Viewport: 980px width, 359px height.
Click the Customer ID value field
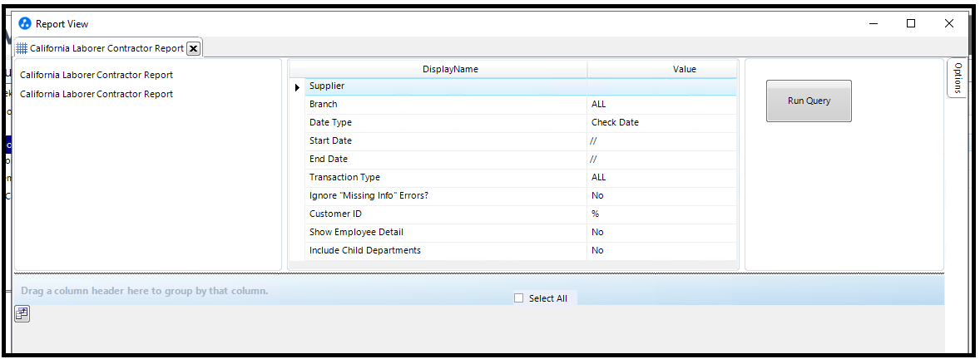[x=661, y=214]
